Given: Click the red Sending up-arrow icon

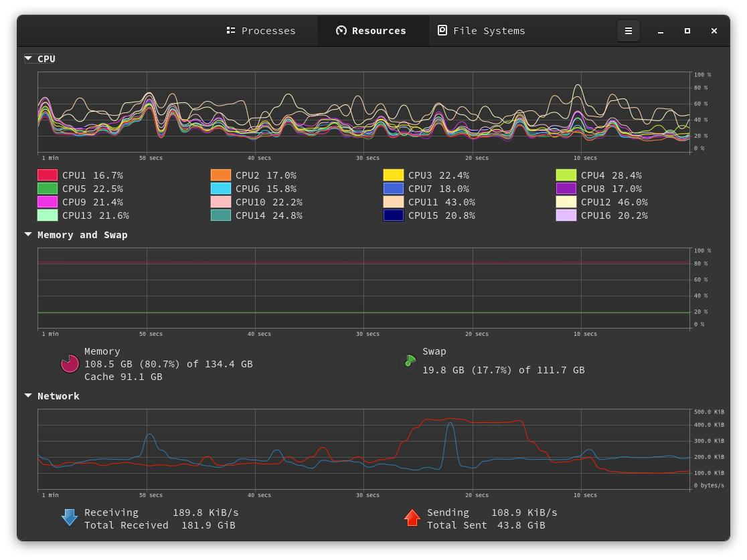Looking at the screenshot, I should click(412, 518).
